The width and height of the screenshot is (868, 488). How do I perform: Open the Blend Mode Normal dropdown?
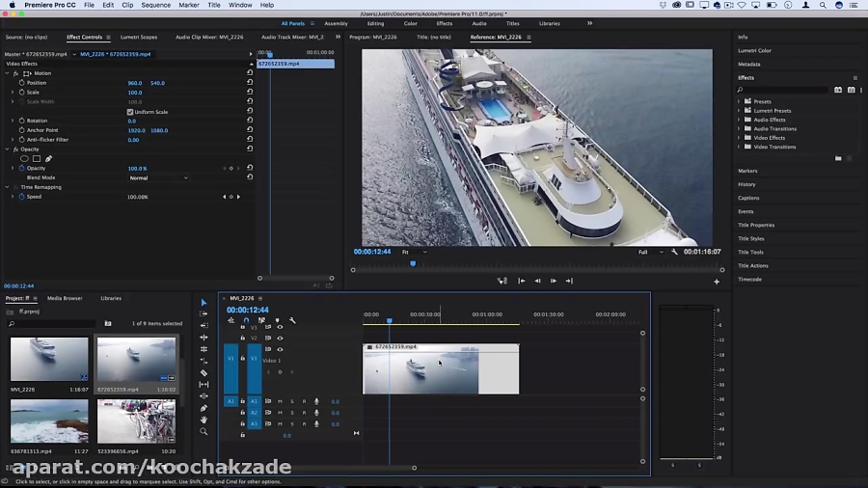point(158,177)
